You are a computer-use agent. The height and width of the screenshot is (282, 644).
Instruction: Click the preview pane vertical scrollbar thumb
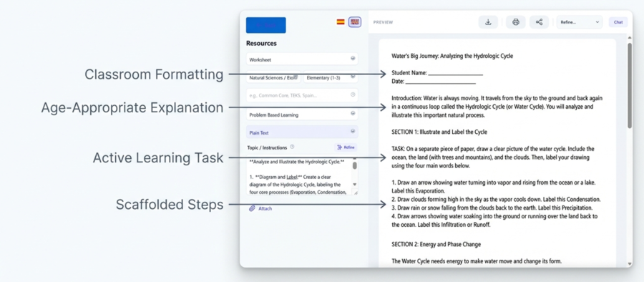(x=630, y=85)
